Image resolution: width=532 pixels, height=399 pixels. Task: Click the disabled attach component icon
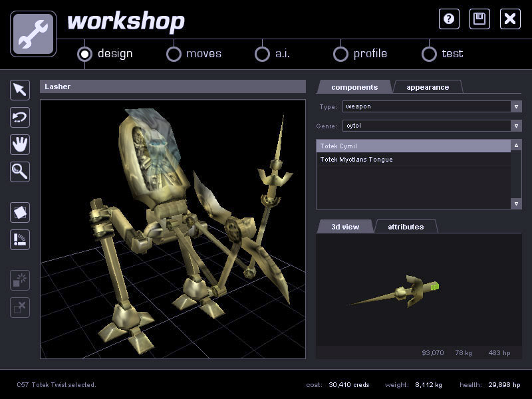point(20,280)
